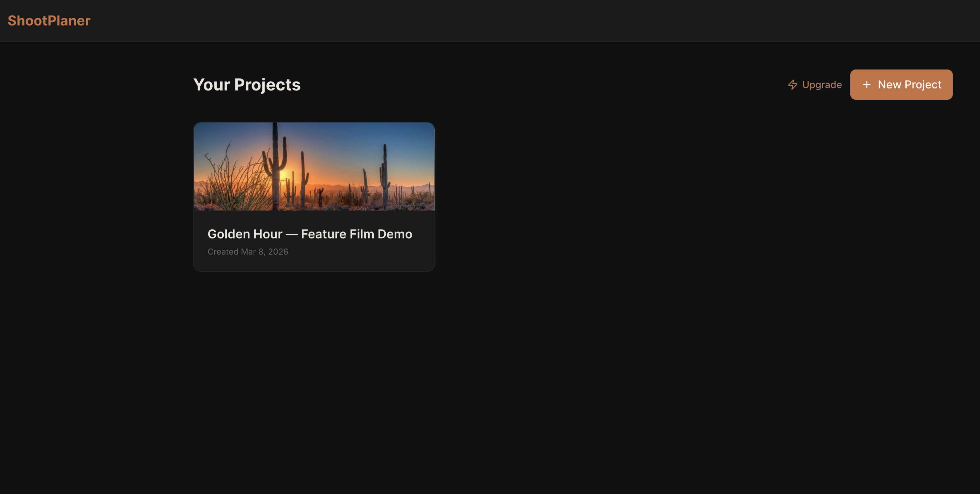Viewport: 980px width, 494px height.
Task: Open the Golden Hour — Feature Film Demo project
Action: (313, 196)
